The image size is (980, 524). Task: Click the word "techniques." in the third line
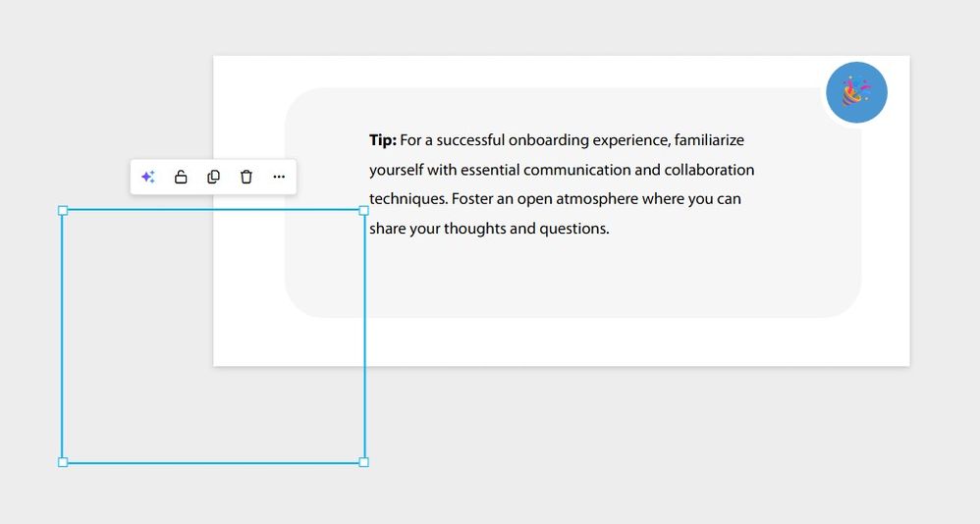click(408, 199)
